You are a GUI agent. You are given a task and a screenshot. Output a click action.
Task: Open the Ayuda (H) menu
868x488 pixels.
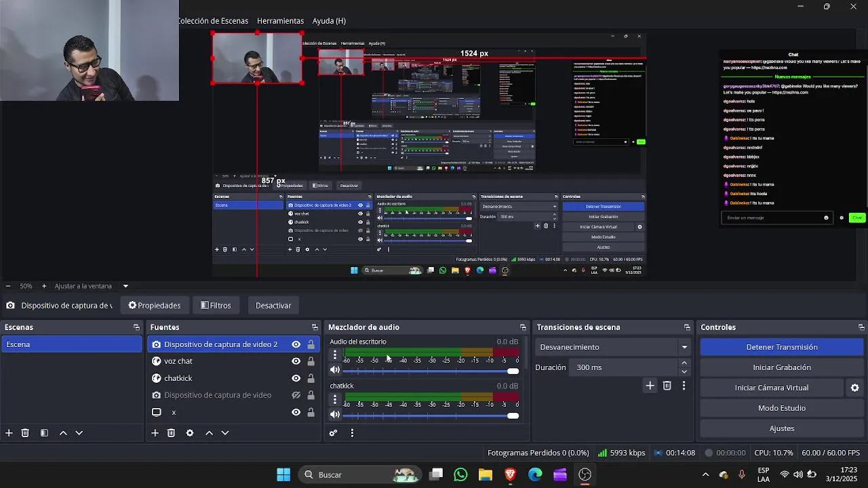tap(329, 21)
